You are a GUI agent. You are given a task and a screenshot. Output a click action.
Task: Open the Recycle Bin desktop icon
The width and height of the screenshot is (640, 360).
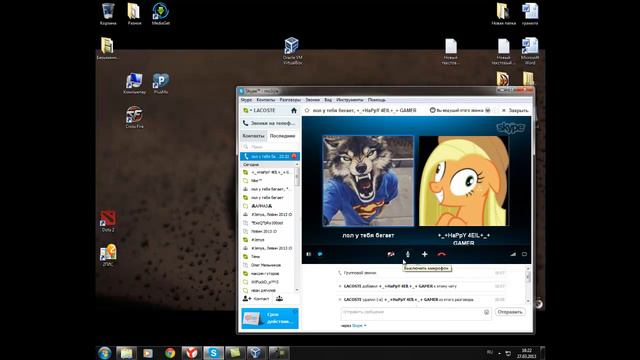[x=108, y=14]
